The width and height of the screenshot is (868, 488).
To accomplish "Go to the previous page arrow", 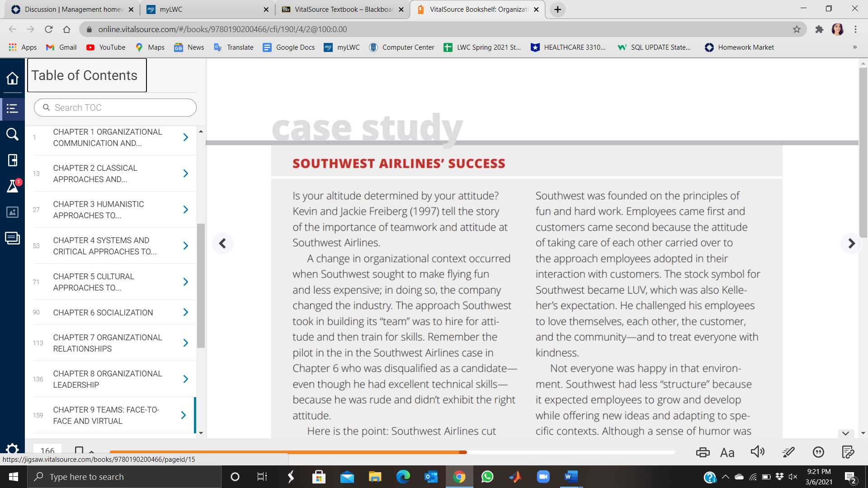I will 222,244.
